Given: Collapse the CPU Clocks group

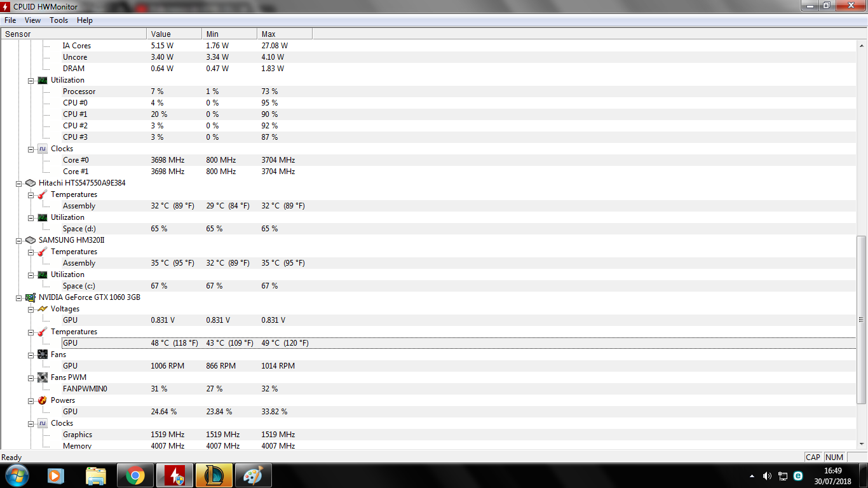Looking at the screenshot, I should [x=31, y=149].
